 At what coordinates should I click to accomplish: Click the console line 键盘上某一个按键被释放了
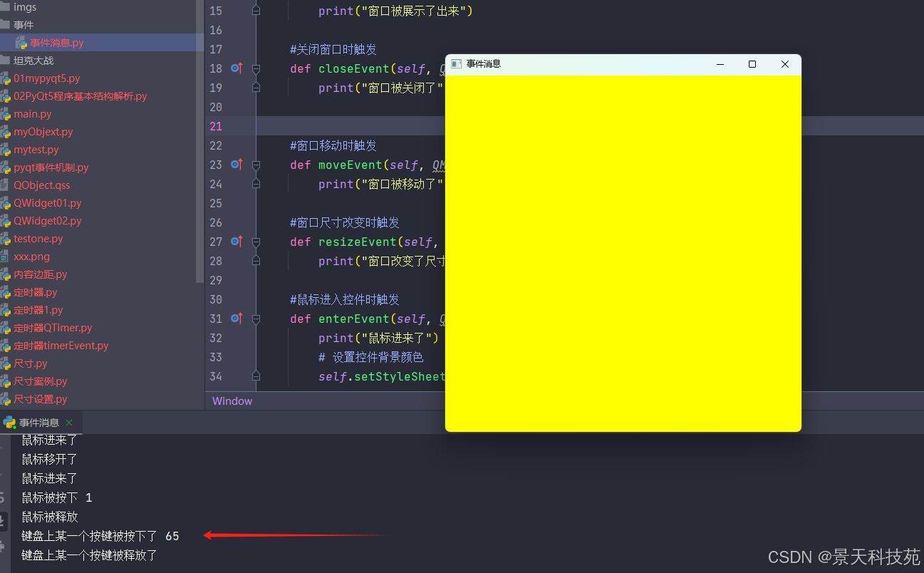point(89,555)
